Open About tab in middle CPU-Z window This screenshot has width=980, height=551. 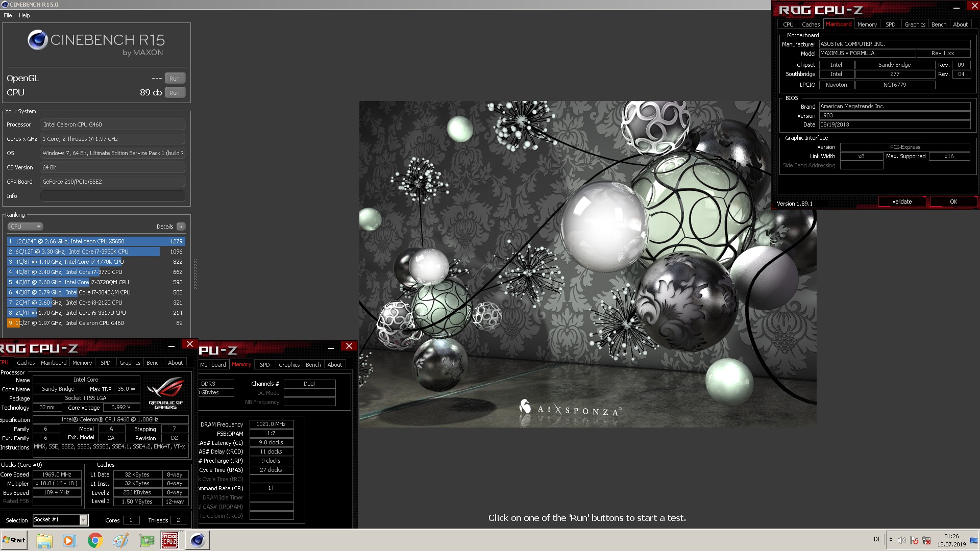[x=334, y=365]
